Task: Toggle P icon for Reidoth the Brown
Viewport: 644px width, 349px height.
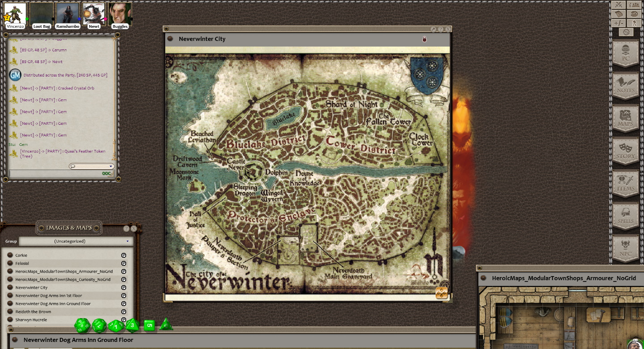Action: (124, 312)
